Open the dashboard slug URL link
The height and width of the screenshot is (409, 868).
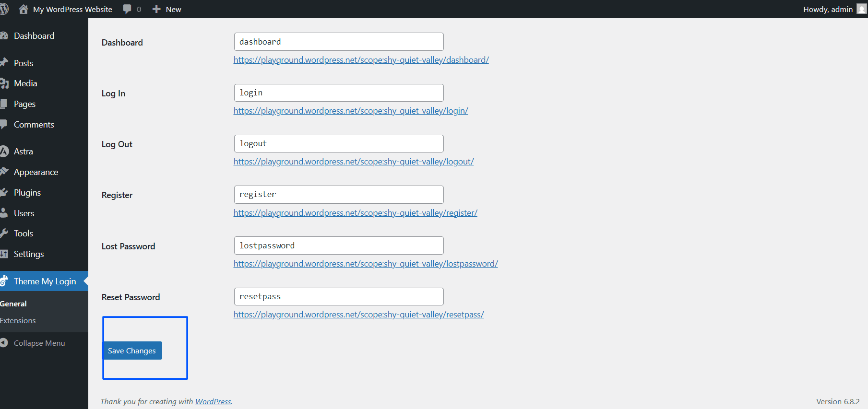click(x=361, y=60)
